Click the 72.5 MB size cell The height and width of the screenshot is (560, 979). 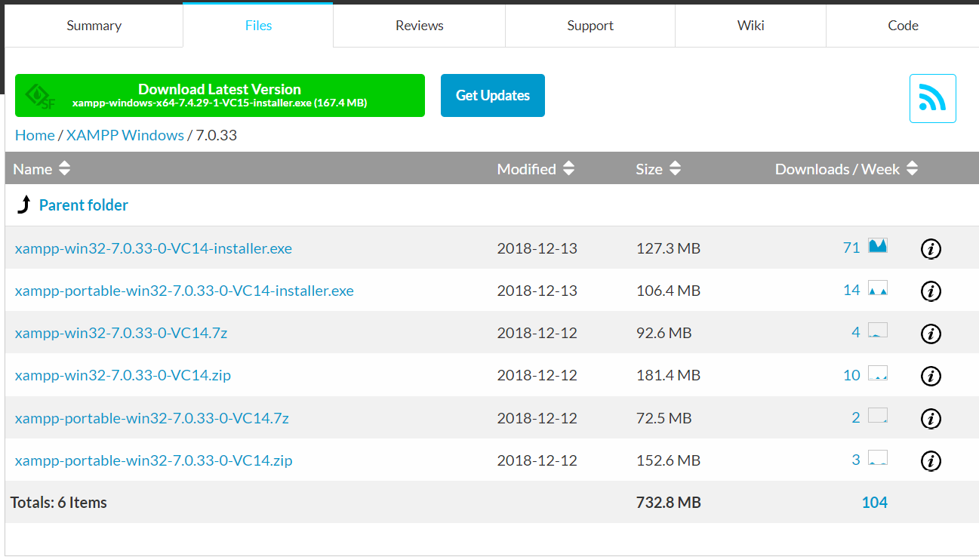663,418
